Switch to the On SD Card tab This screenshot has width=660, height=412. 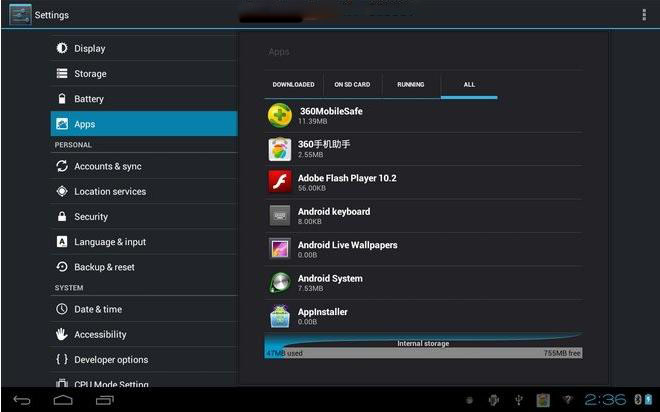point(352,85)
